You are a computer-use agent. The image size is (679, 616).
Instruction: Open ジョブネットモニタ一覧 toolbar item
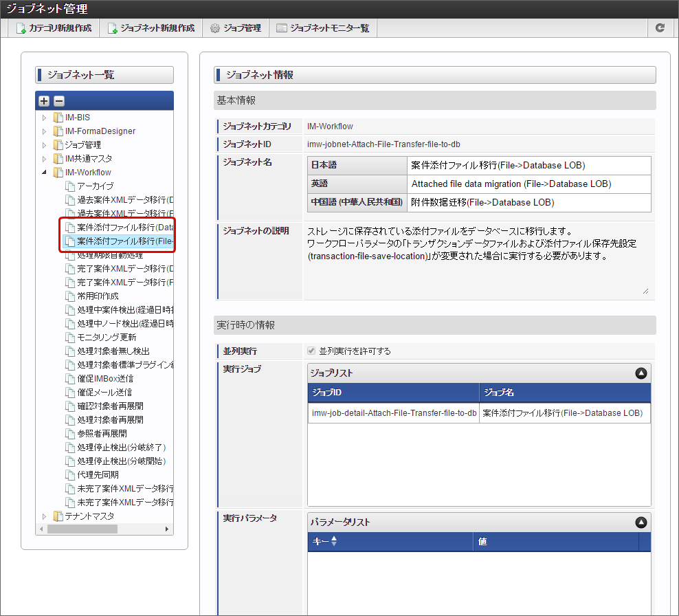323,28
